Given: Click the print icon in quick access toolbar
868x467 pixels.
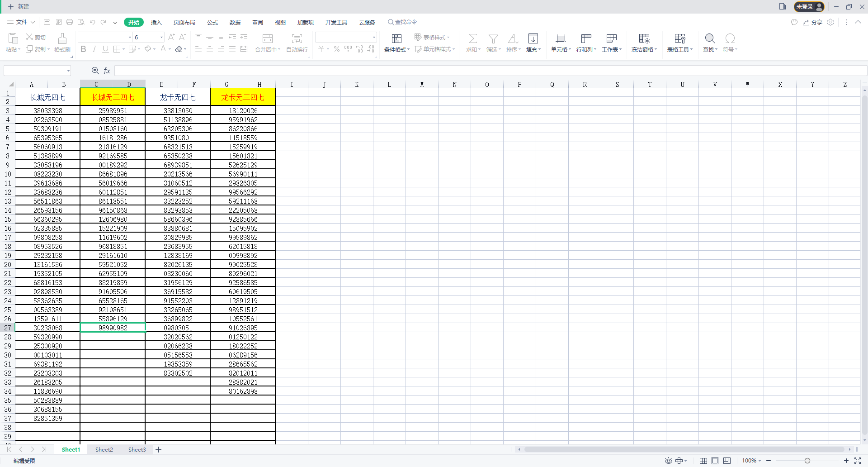Looking at the screenshot, I should click(70, 22).
